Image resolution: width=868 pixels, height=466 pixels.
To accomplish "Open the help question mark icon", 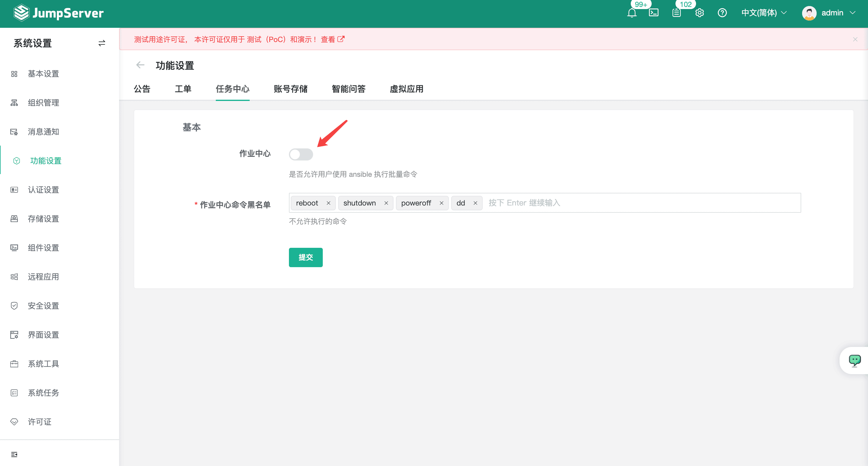I will coord(722,13).
